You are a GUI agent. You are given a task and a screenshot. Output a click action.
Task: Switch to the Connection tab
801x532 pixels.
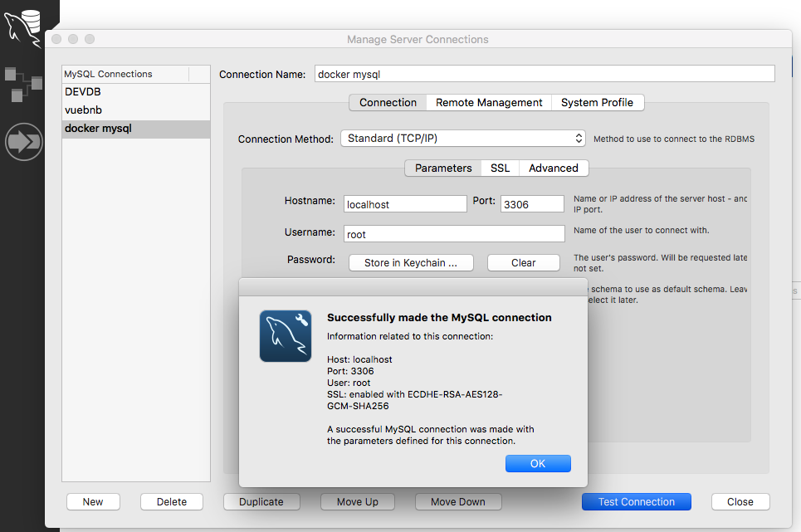click(x=388, y=103)
